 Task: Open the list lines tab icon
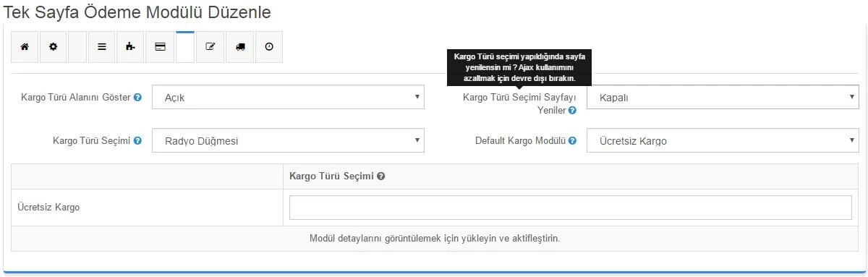coord(102,46)
